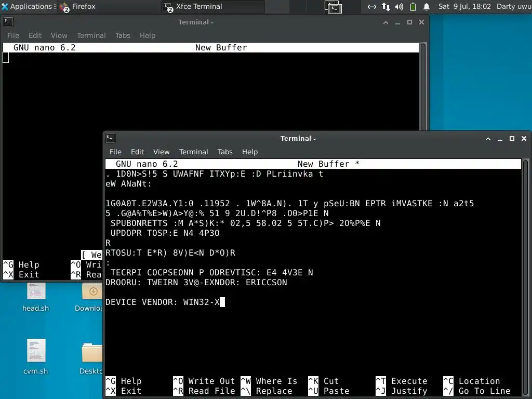
Task: Open File menu in the front terminal
Action: pyautogui.click(x=115, y=152)
